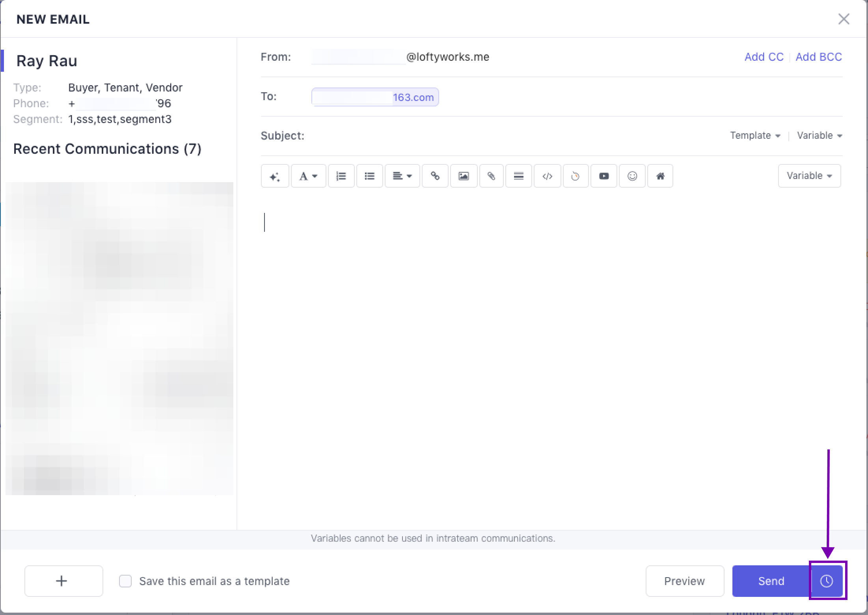868x615 pixels.
Task: Click the insert image icon
Action: click(464, 176)
